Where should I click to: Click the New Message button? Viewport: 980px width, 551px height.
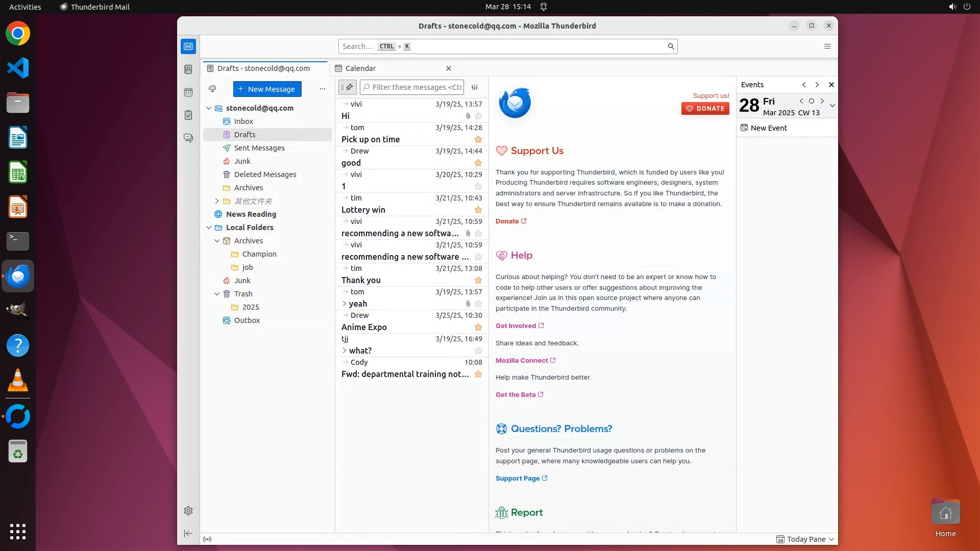click(267, 89)
